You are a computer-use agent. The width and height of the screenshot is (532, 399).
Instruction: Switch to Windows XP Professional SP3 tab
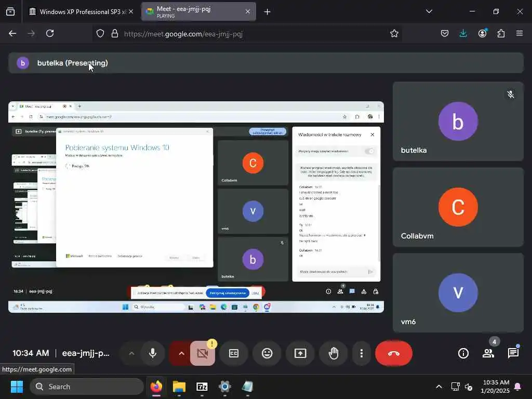click(x=83, y=11)
